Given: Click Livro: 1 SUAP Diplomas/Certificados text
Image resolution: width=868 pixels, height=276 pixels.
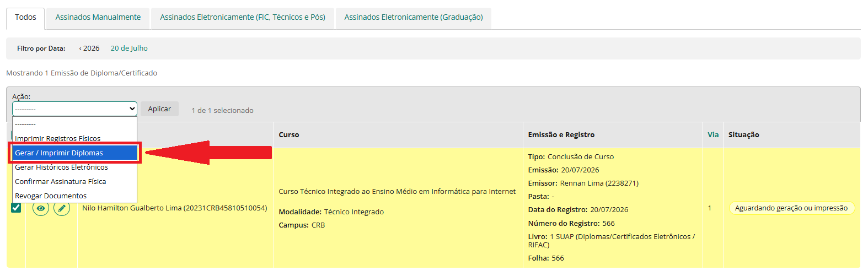Looking at the screenshot, I should click(611, 240).
